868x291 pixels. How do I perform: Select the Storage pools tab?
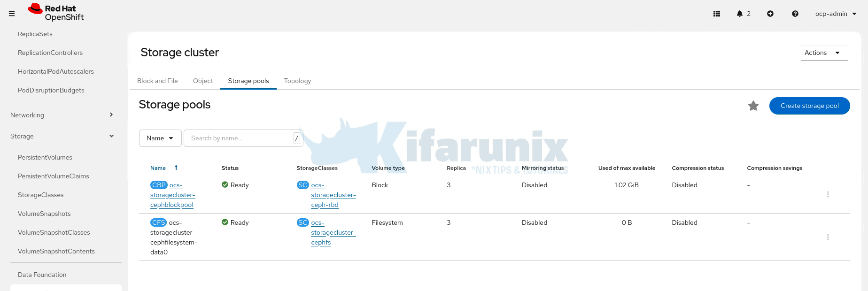pos(248,81)
